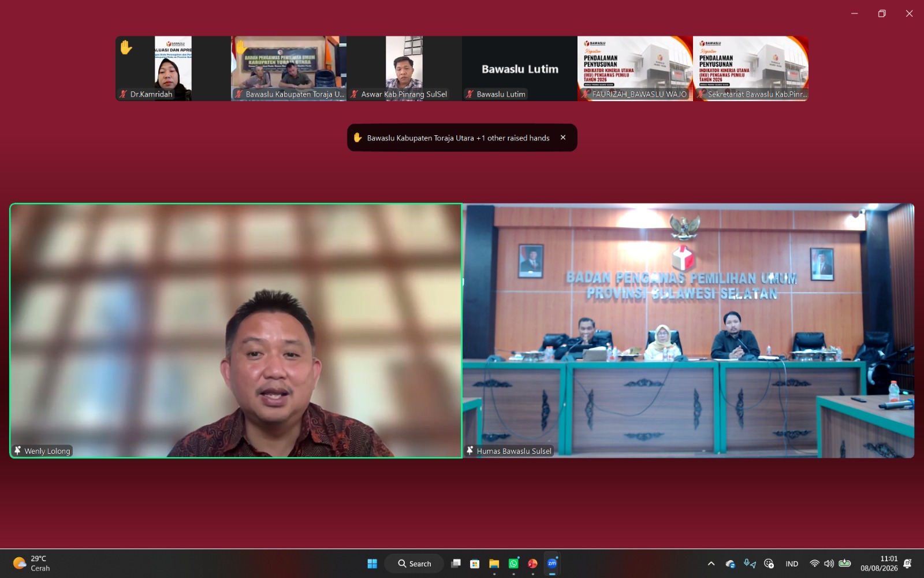Image resolution: width=924 pixels, height=578 pixels.
Task: Select the FAURIZAH_BAWASLU WAJO participant thumbnail
Action: (635, 69)
